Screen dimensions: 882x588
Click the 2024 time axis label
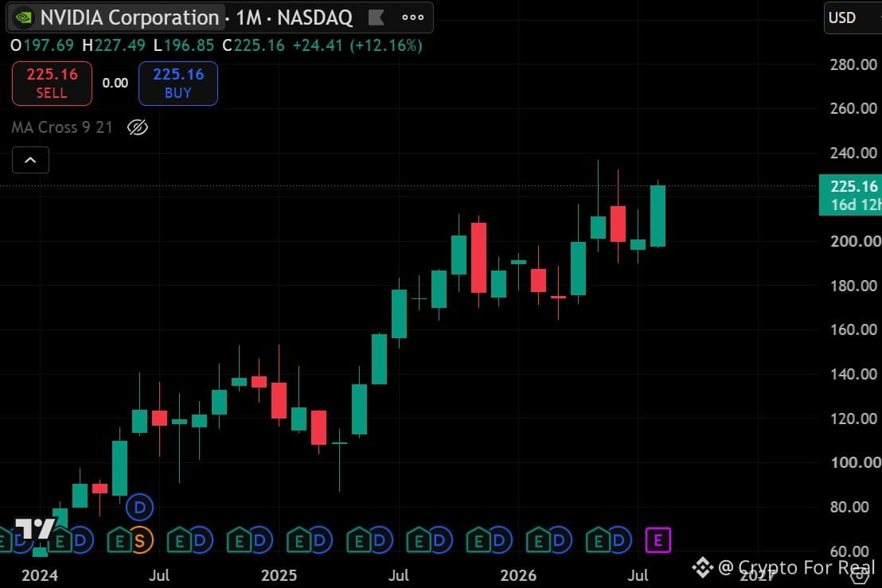(39, 575)
